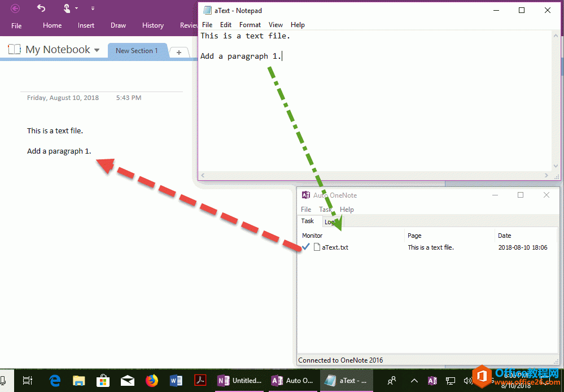Click the speaker icon in the system tray
Viewport: 564px width, 392px height.
(468, 380)
